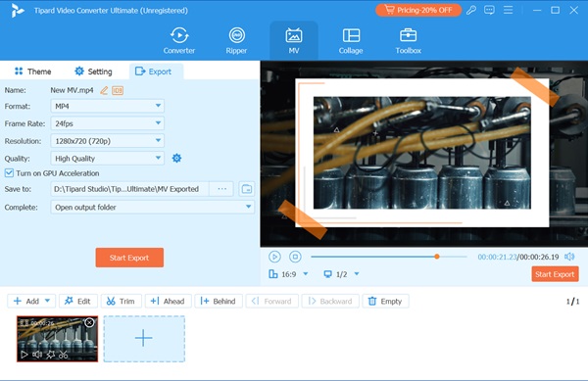Click the Ahead button
This screenshot has width=588, height=381.
168,302
